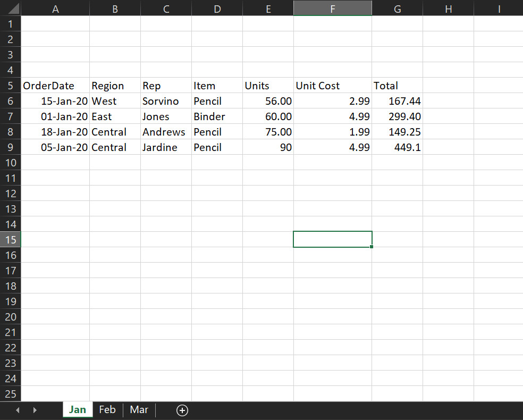Viewport: 523px width, 420px height.
Task: Select the Unit Cost header cell
Action: click(332, 86)
